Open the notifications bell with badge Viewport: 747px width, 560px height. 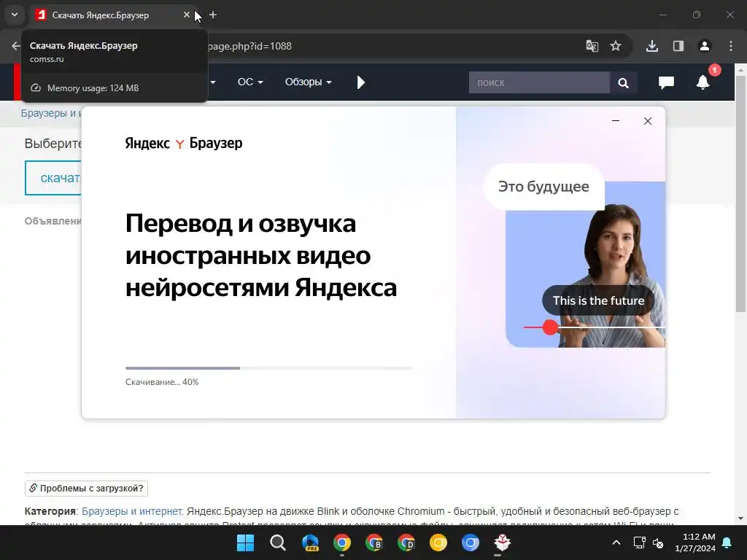(703, 82)
